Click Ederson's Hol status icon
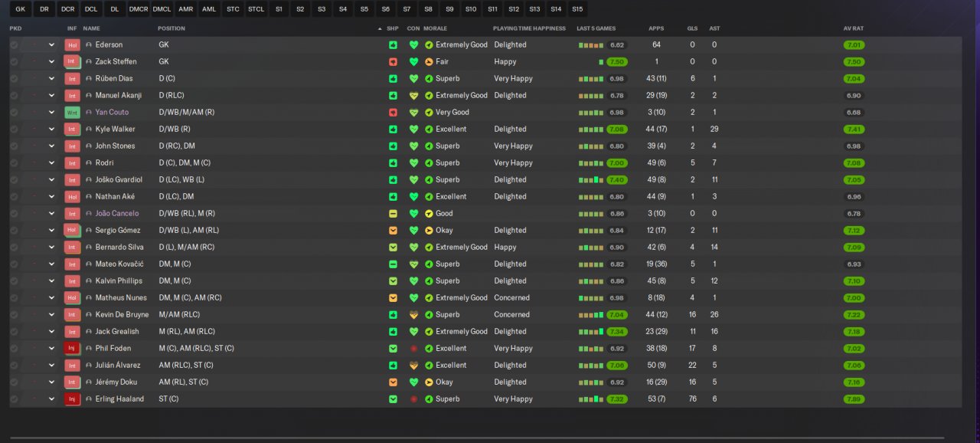 (72, 44)
